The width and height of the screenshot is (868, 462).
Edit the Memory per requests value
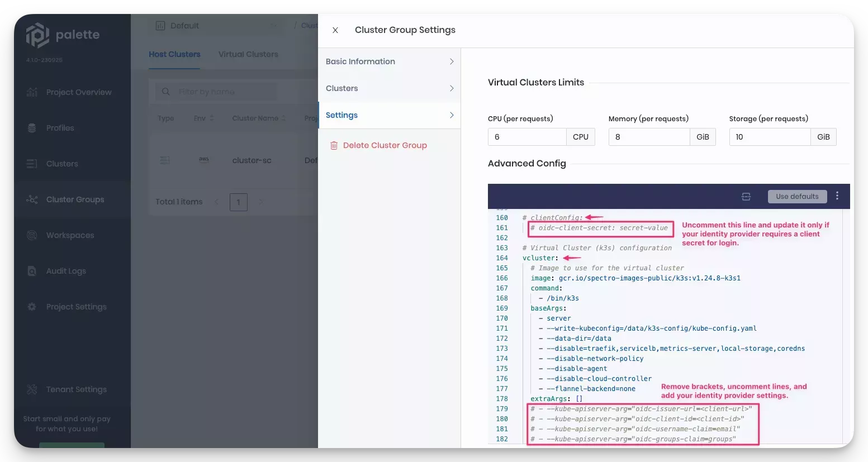(x=648, y=136)
